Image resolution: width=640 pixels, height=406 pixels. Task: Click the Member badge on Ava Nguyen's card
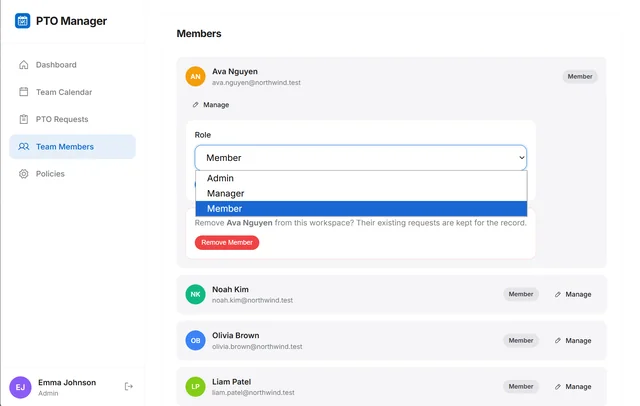[580, 76]
